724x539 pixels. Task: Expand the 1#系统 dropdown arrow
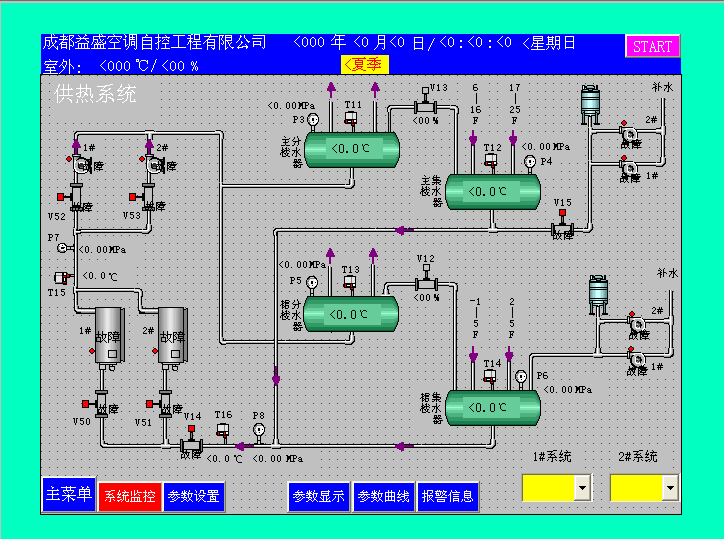click(583, 488)
